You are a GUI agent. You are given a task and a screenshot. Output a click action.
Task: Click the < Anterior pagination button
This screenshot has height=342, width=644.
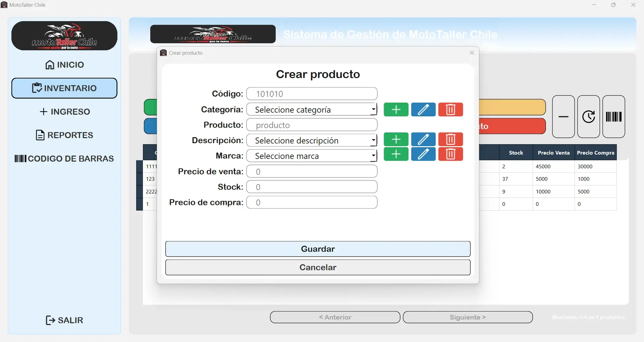[335, 317]
